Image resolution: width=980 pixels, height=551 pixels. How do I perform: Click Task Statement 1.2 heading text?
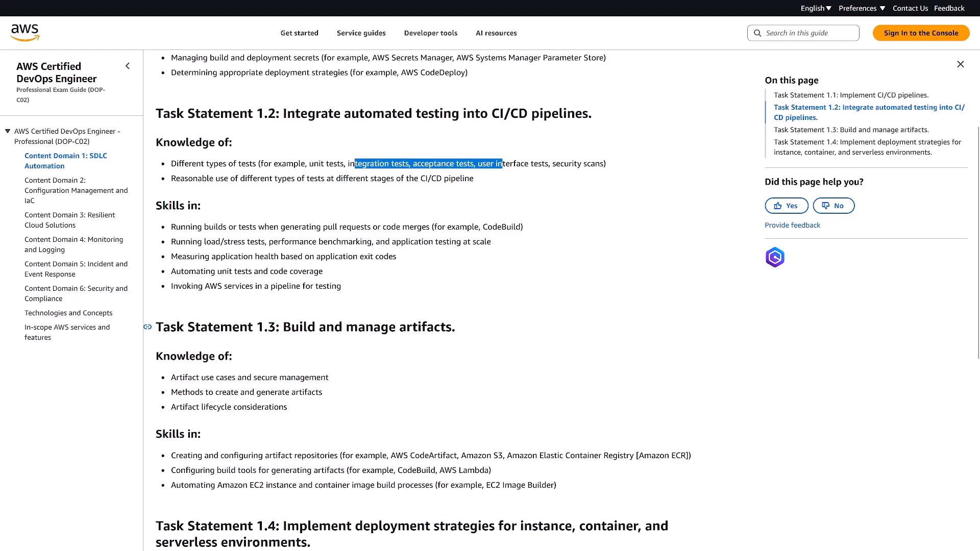(374, 113)
